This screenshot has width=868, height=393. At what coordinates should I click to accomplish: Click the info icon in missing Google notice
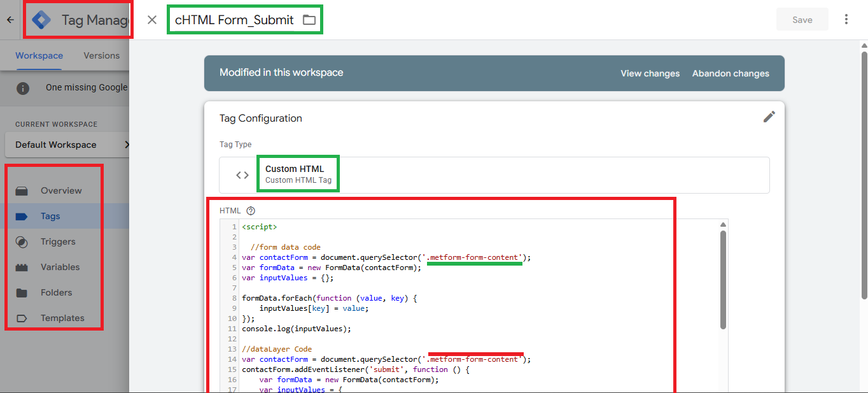click(x=23, y=87)
